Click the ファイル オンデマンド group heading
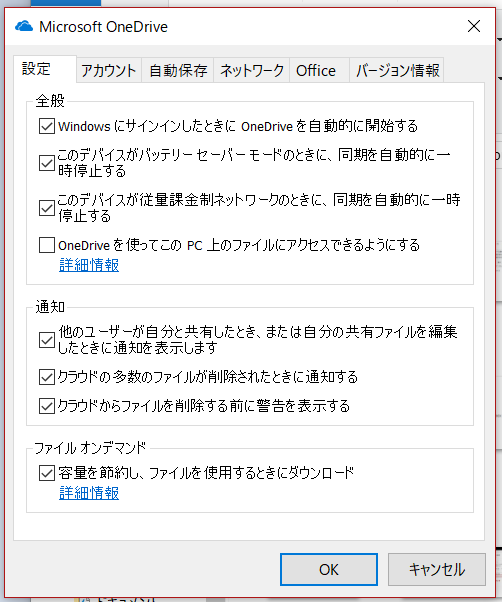Image resolution: width=502 pixels, height=602 pixels. (91, 448)
